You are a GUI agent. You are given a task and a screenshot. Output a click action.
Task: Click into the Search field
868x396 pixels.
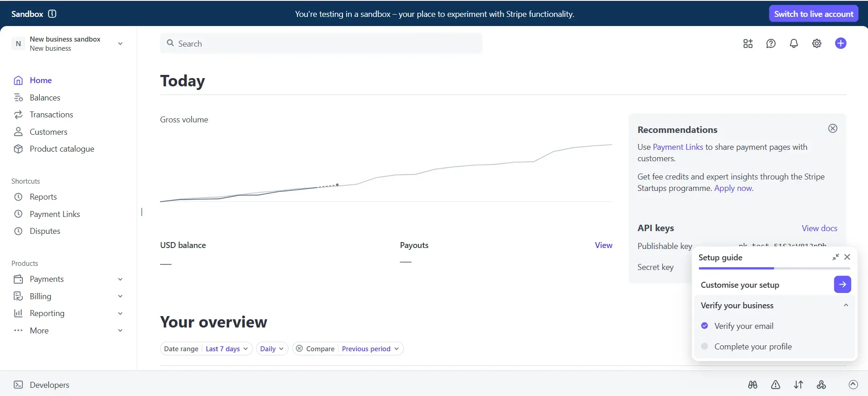pyautogui.click(x=320, y=43)
